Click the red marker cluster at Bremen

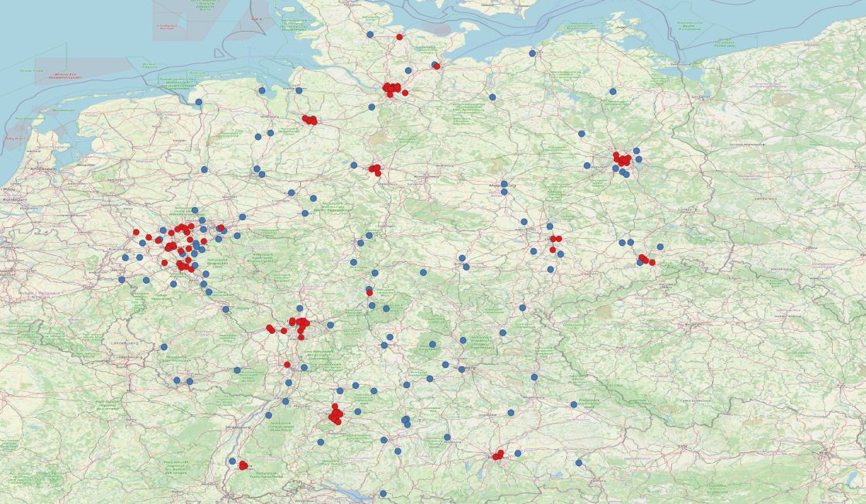tap(309, 120)
